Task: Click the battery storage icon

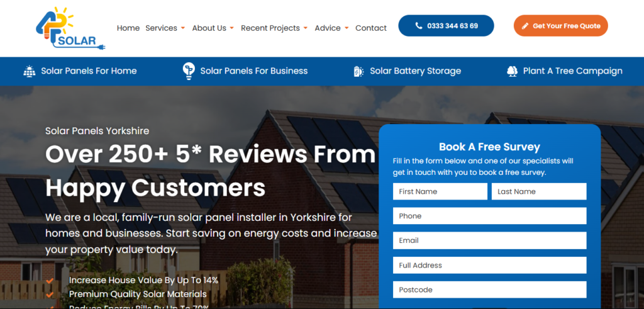Action: (358, 71)
